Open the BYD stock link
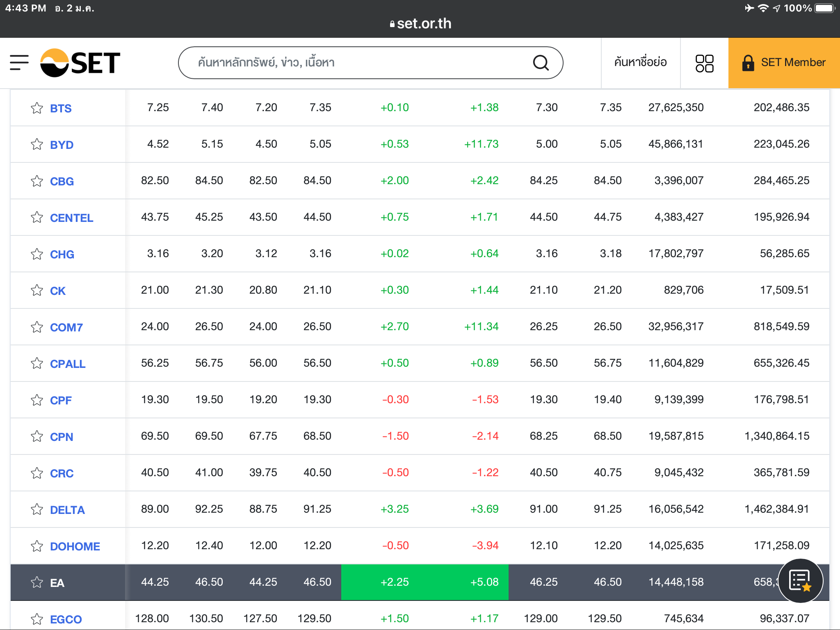The image size is (840, 630). 62,145
